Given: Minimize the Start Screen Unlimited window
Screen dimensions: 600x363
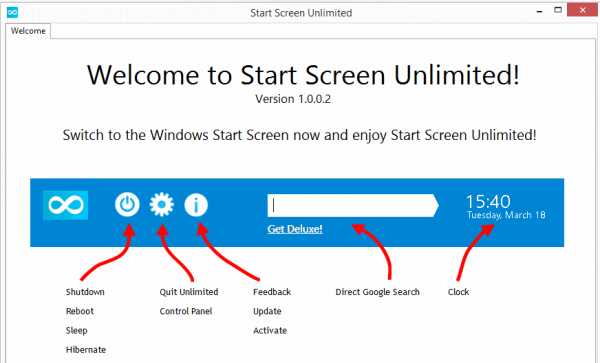Looking at the screenshot, I should pyautogui.click(x=540, y=11).
